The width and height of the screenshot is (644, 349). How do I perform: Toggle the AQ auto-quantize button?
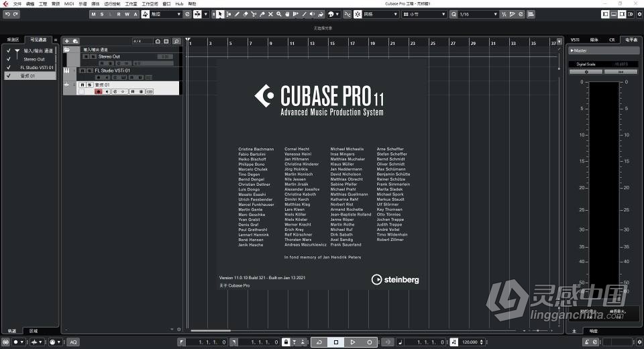[73, 342]
